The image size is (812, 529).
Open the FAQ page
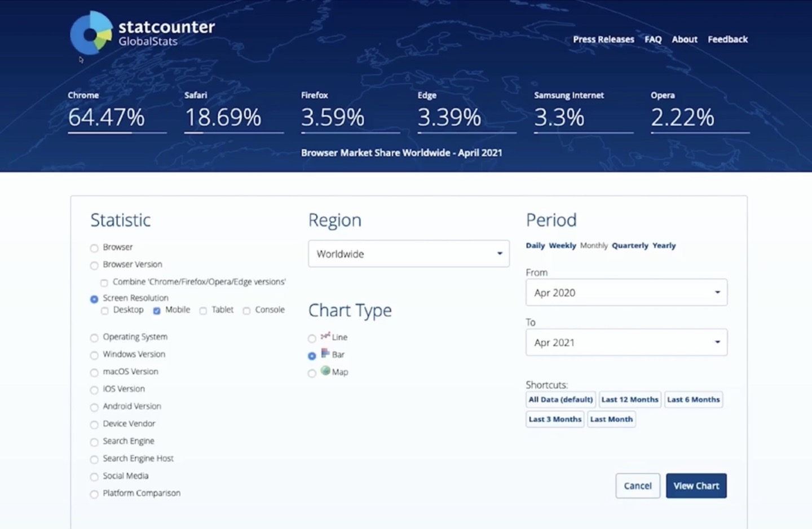tap(653, 39)
